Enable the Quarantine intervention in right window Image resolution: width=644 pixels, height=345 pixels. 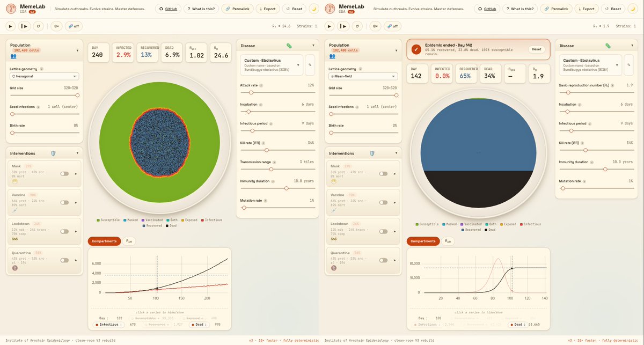point(384,260)
